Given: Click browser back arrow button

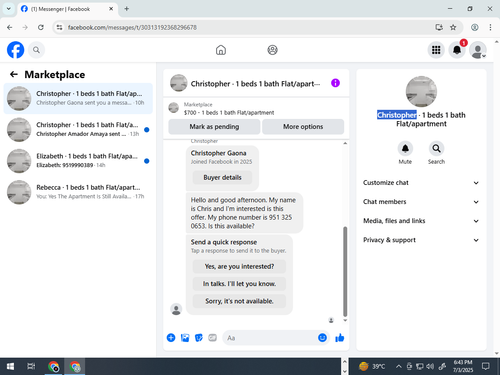Looking at the screenshot, I should coord(10,27).
